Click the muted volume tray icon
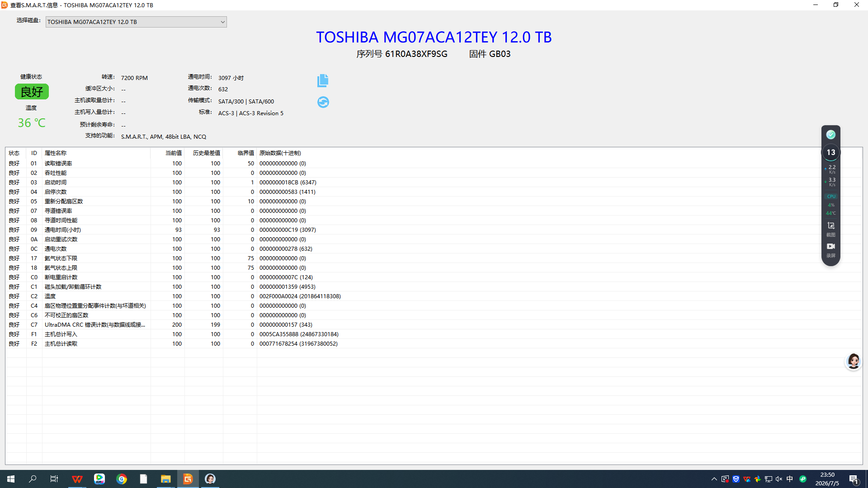The height and width of the screenshot is (488, 868). [x=779, y=479]
